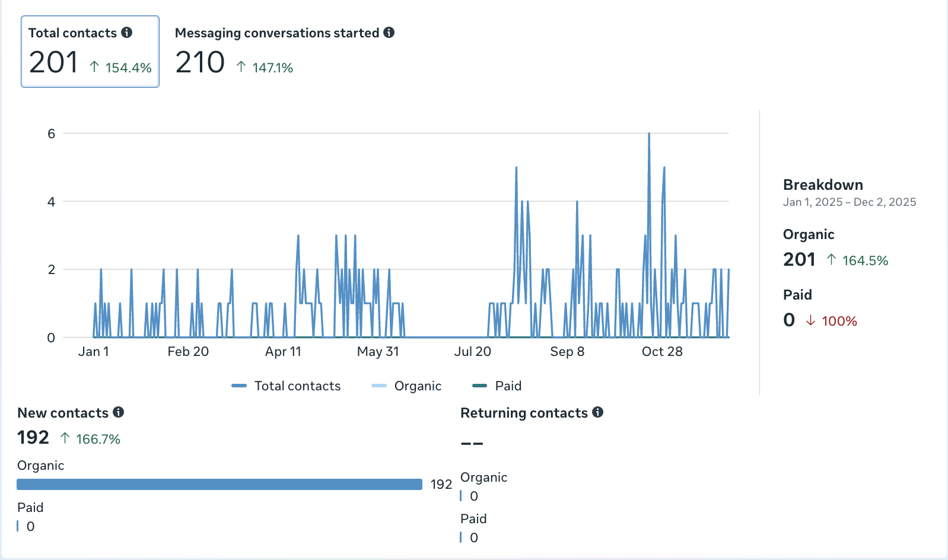Image resolution: width=948 pixels, height=560 pixels.
Task: Click the Breakdown date range text
Action: pyautogui.click(x=849, y=202)
